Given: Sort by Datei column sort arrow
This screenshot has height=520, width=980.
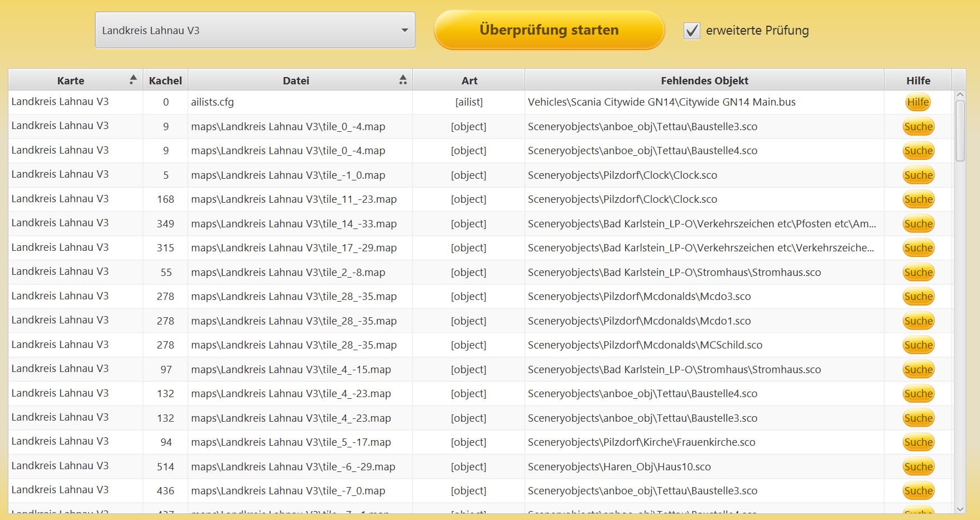Looking at the screenshot, I should pyautogui.click(x=403, y=80).
